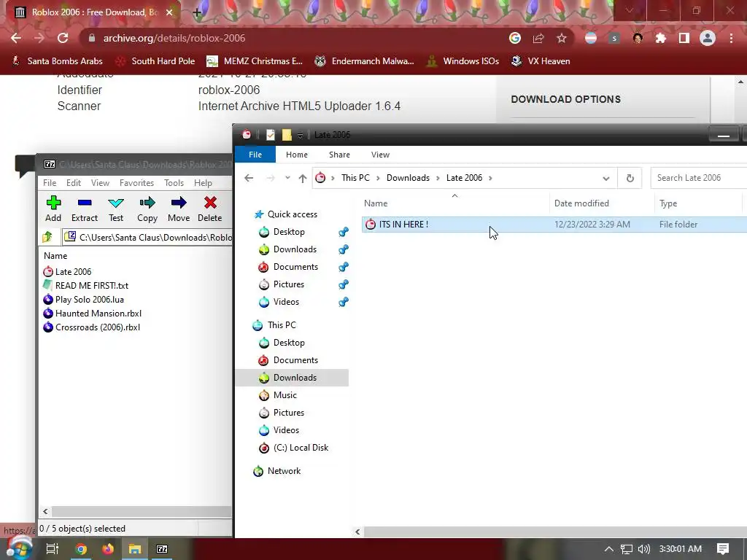Open File Explorer from the taskbar
This screenshot has width=747, height=560.
(x=135, y=549)
